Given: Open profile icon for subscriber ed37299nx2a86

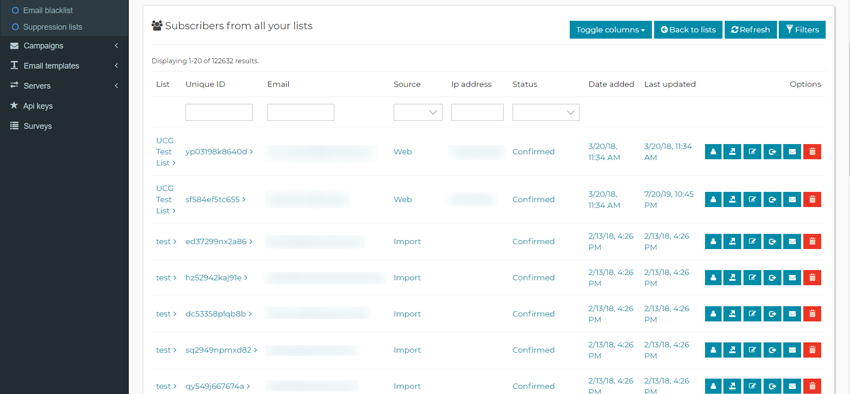Looking at the screenshot, I should tap(713, 242).
